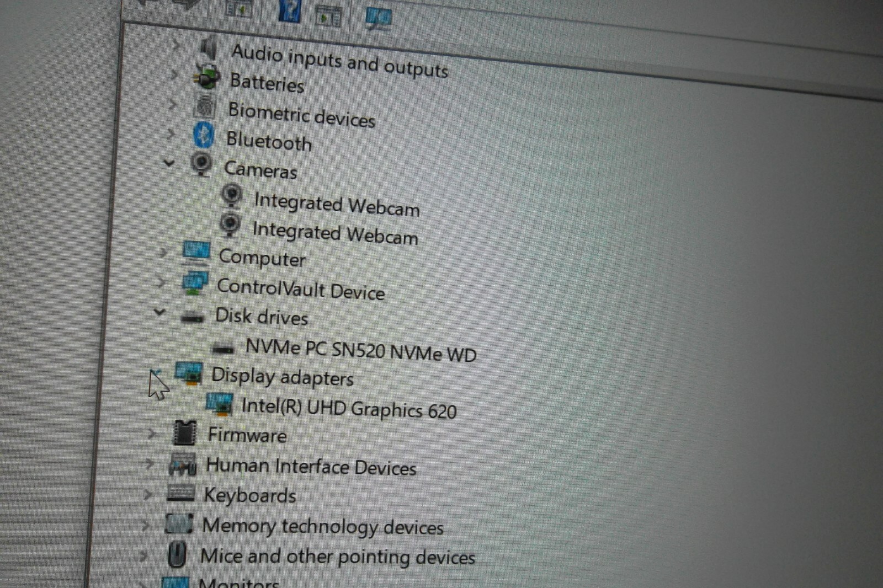Expand the Memory technology devices category
883x588 pixels.
pyautogui.click(x=145, y=525)
